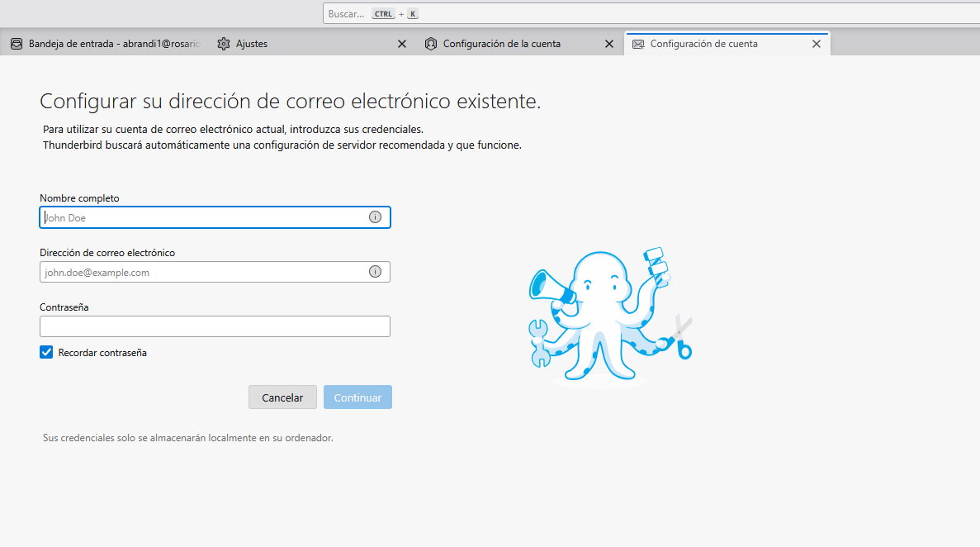Screen dimensions: 980x547
Task: Click text Sus credenciales solo se almacenarán localmente
Action: coord(187,438)
